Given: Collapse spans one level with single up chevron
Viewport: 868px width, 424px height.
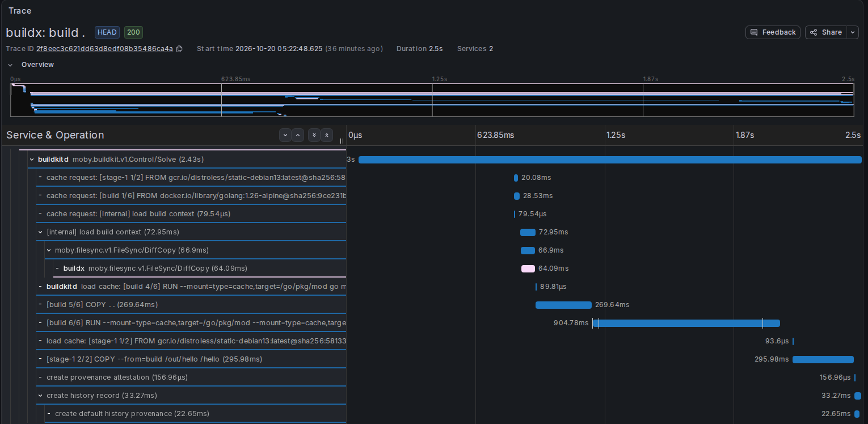Looking at the screenshot, I should tap(298, 135).
